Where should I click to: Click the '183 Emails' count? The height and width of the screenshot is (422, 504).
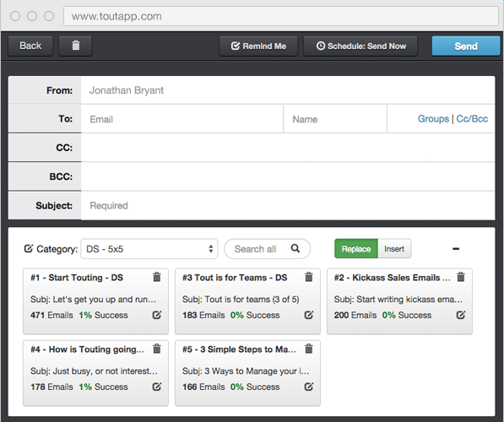(203, 316)
